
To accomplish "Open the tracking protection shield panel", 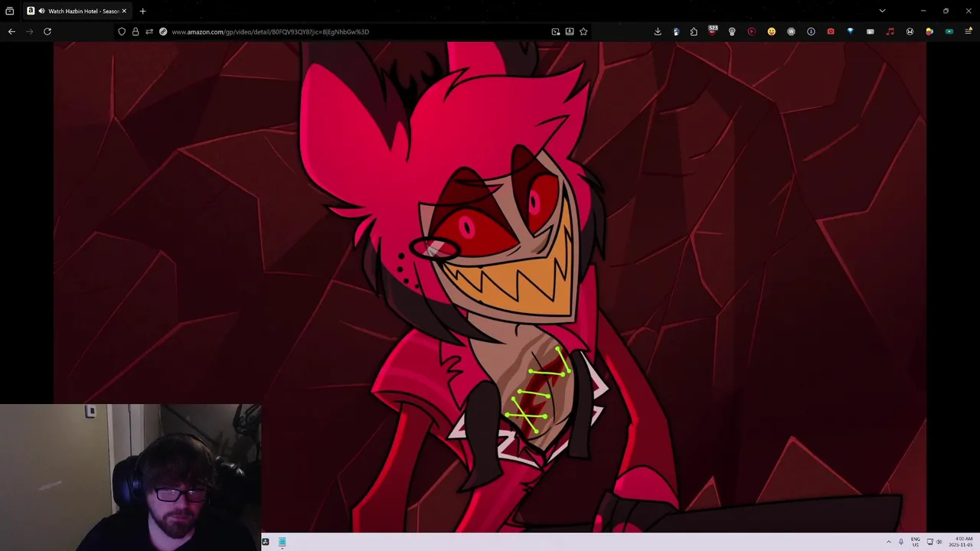I will (122, 31).
